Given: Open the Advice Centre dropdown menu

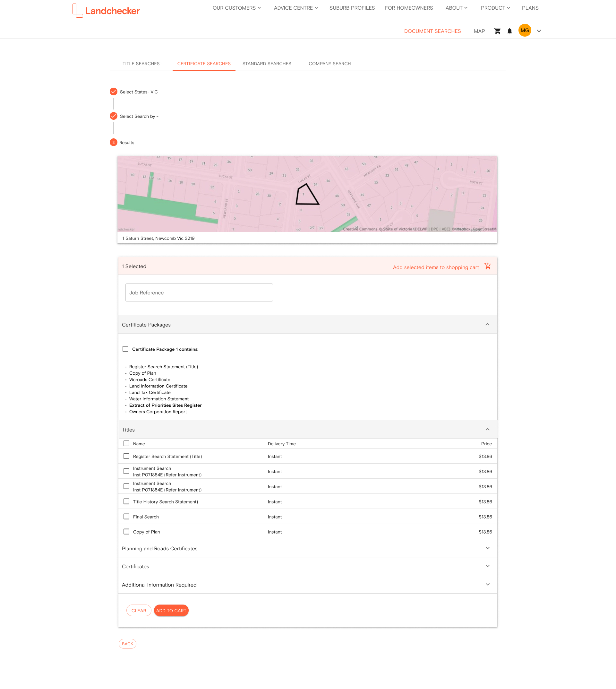Looking at the screenshot, I should click(x=296, y=8).
